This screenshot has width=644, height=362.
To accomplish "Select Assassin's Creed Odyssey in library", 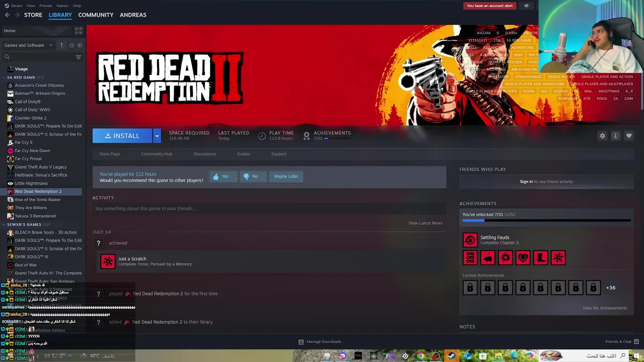I will [x=39, y=85].
